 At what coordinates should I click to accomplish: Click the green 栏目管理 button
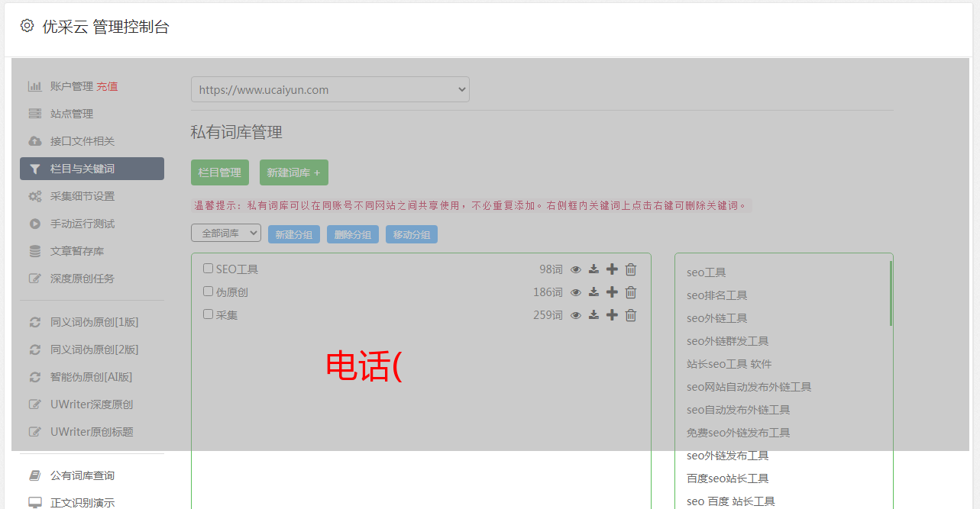point(220,172)
